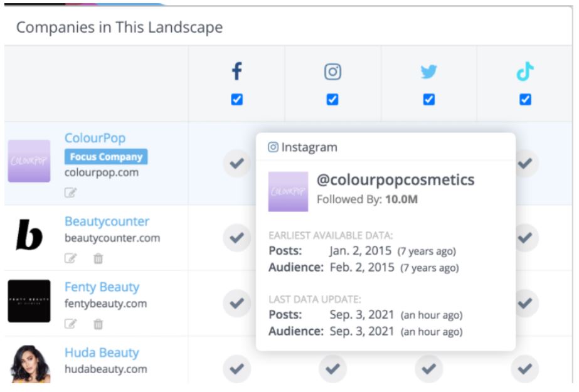The width and height of the screenshot is (579, 392).
Task: Open the Beautycounter company link
Action: point(107,221)
